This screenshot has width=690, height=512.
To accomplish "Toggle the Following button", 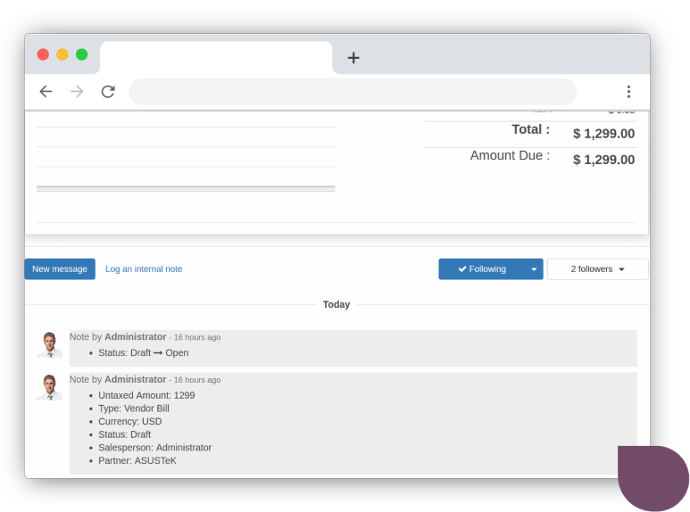I will point(481,269).
